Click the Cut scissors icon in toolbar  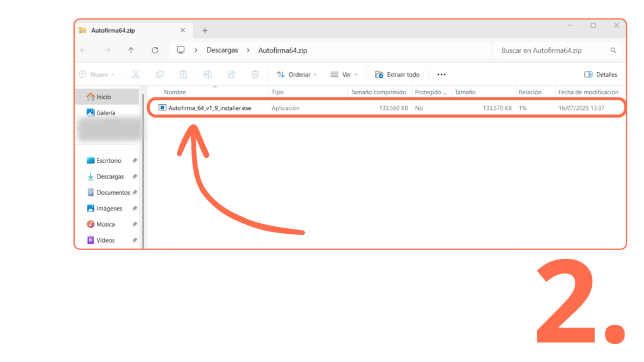click(135, 74)
